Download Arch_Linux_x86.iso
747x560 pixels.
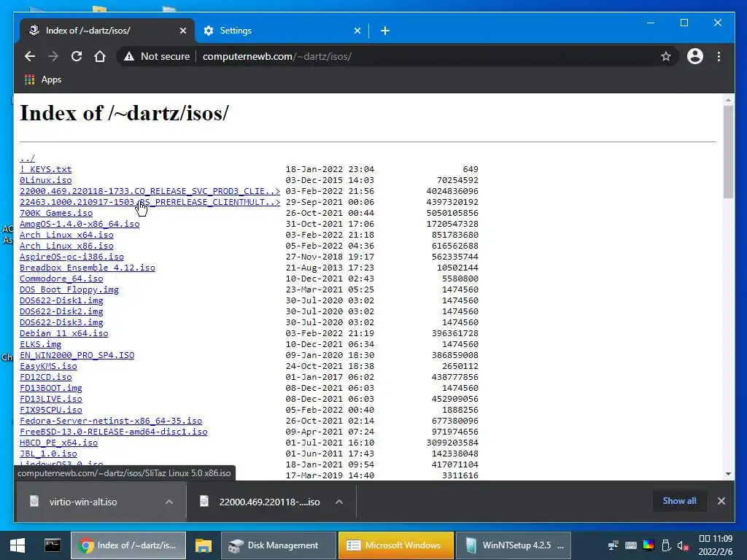pos(66,246)
